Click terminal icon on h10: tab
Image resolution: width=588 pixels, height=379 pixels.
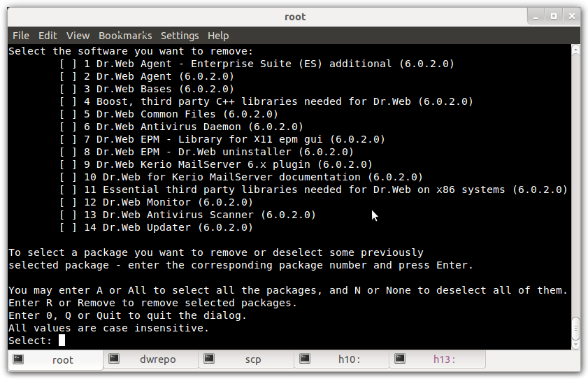pos(305,359)
